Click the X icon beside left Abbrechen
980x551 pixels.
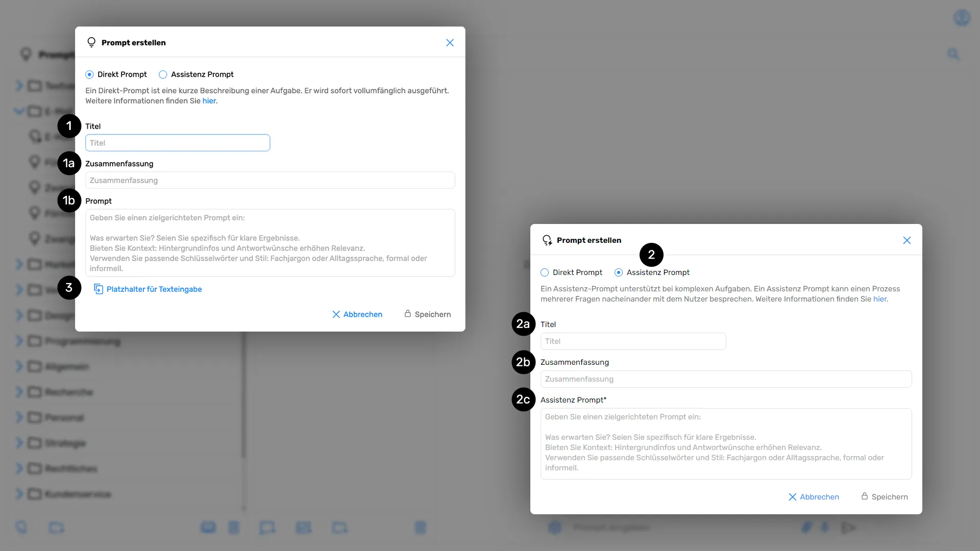point(336,314)
